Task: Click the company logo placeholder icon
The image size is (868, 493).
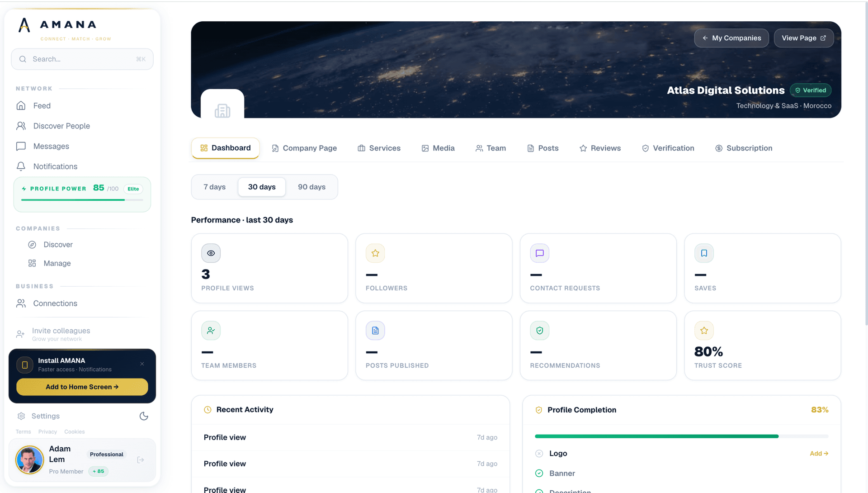Action: 222,111
